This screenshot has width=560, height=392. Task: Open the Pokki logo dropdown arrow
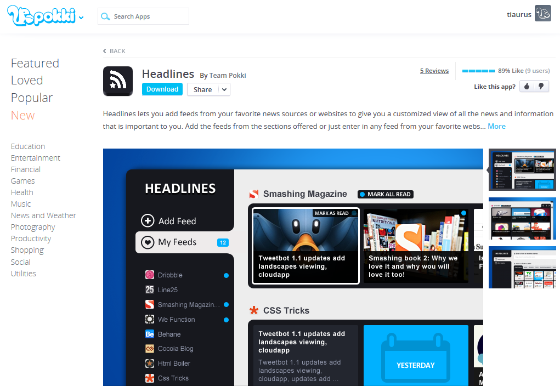81,18
